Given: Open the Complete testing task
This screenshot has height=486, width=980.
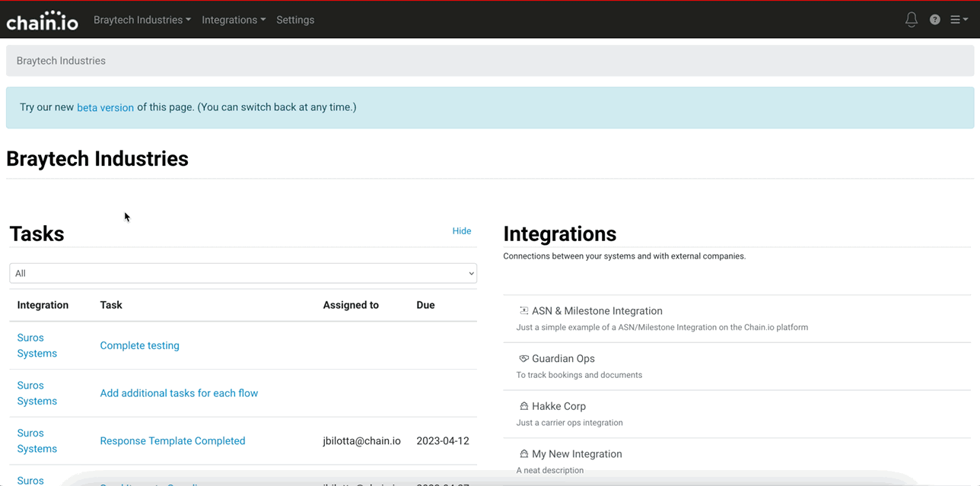Looking at the screenshot, I should pos(140,345).
